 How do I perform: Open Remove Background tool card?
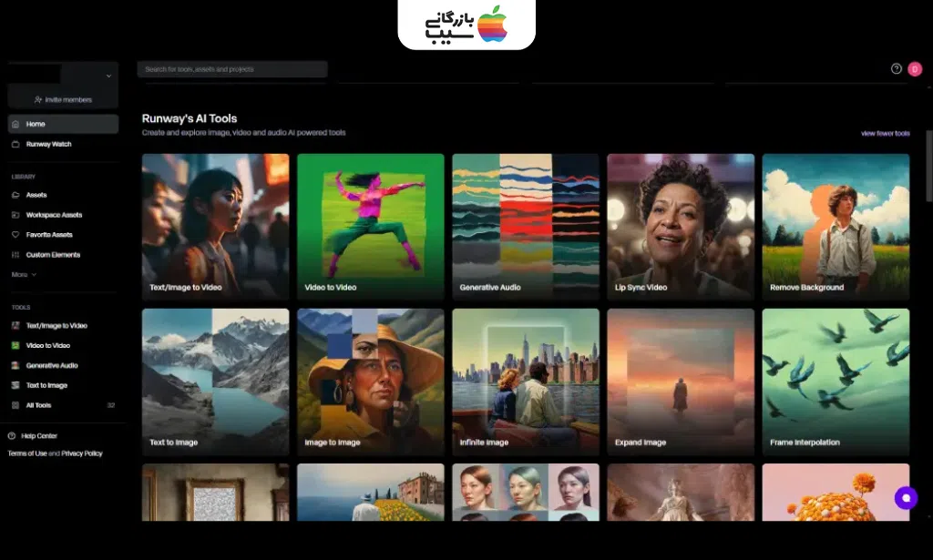[x=836, y=227]
